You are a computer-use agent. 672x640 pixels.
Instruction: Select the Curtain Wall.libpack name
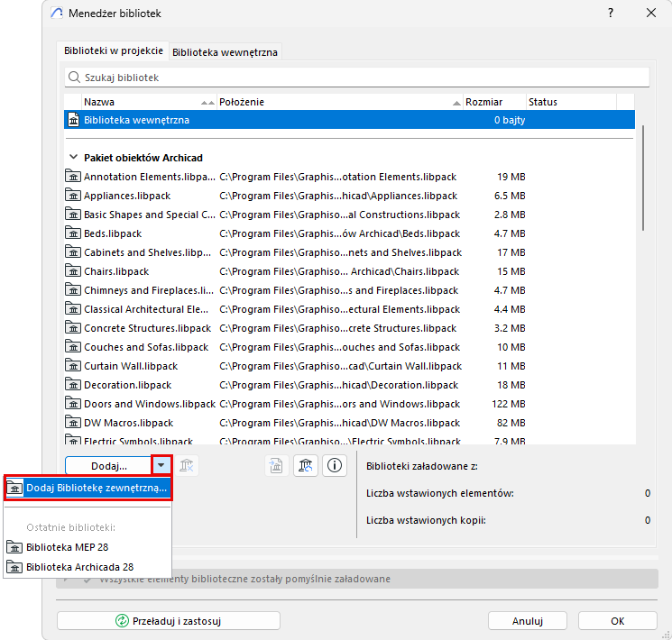(x=131, y=366)
